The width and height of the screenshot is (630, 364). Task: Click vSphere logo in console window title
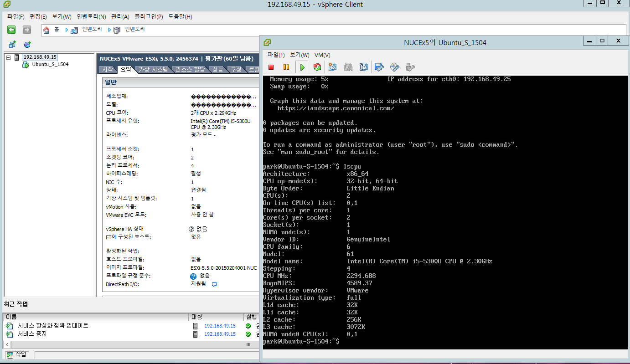pyautogui.click(x=268, y=42)
